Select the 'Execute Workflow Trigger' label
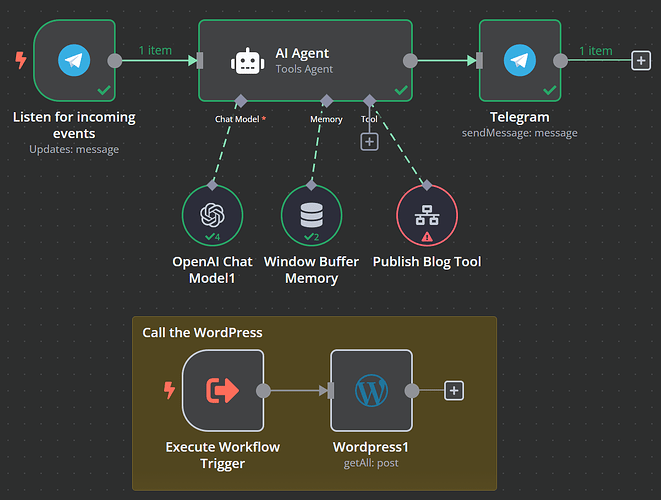Viewport: 661px width, 500px height. [x=223, y=455]
